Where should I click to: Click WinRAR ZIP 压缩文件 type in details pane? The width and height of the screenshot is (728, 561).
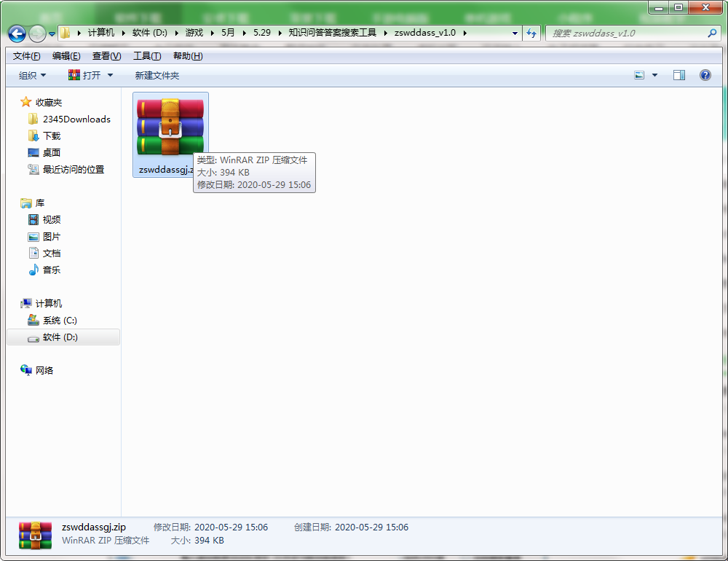click(106, 541)
